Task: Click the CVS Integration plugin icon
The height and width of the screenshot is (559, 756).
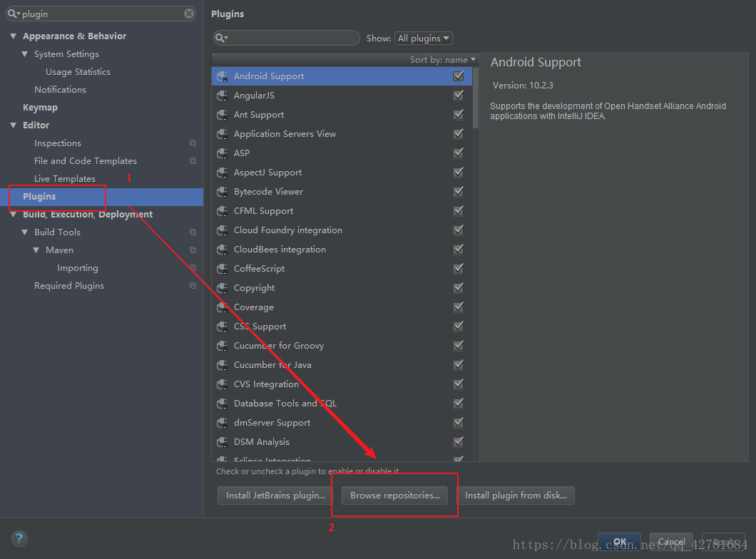Action: pos(223,384)
